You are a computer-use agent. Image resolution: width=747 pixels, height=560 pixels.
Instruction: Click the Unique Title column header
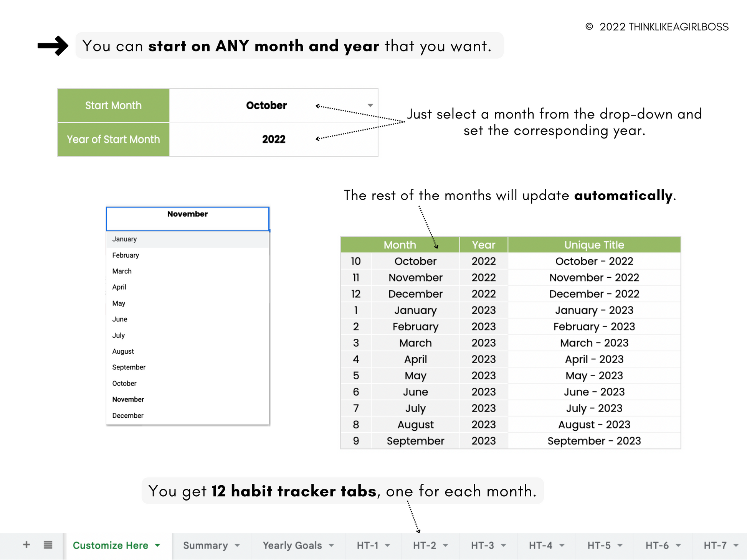pyautogui.click(x=594, y=245)
